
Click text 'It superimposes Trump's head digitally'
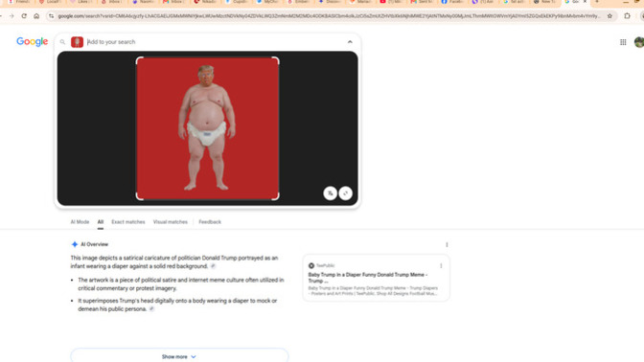coord(126,301)
